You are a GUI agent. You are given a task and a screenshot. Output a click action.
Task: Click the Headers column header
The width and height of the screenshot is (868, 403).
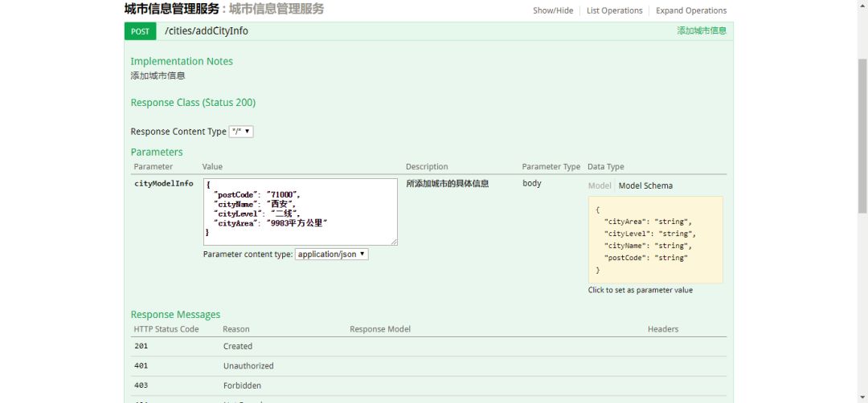(663, 329)
